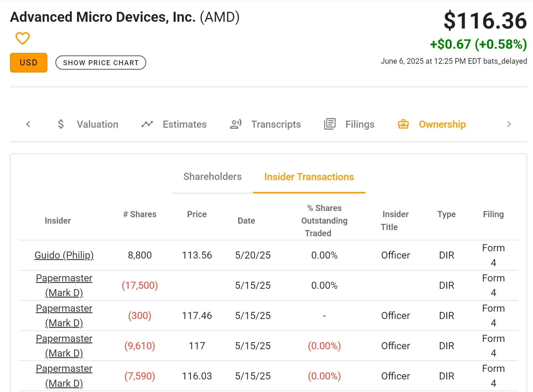Click Form 4 in the Guido row
Screen dimensions: 533x392
[x=493, y=255]
